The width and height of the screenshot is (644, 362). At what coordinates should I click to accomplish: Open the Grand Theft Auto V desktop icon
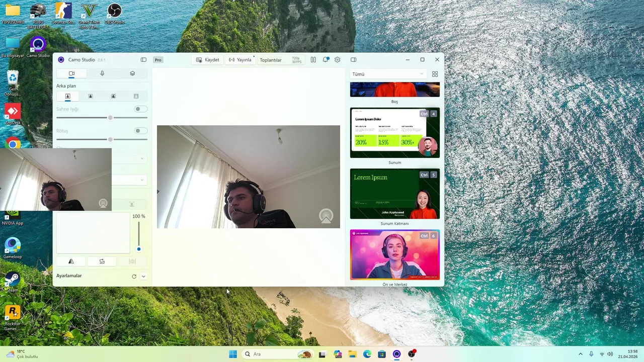coord(89,16)
